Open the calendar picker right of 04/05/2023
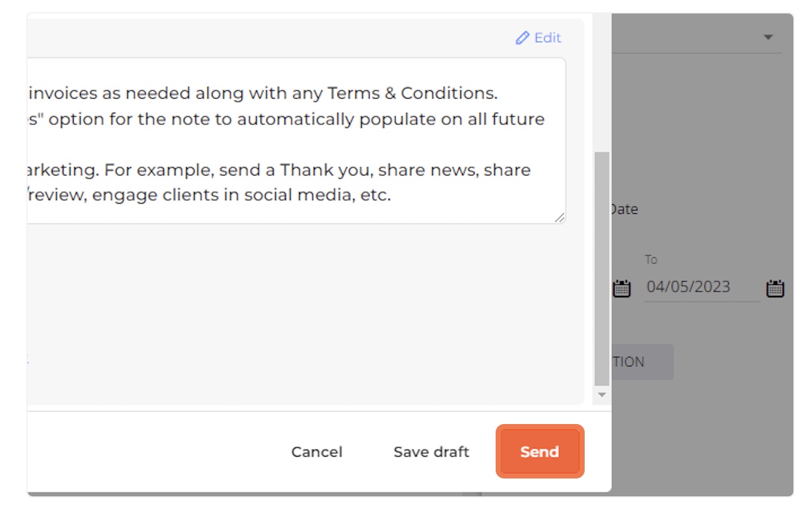812x506 pixels. tap(775, 288)
